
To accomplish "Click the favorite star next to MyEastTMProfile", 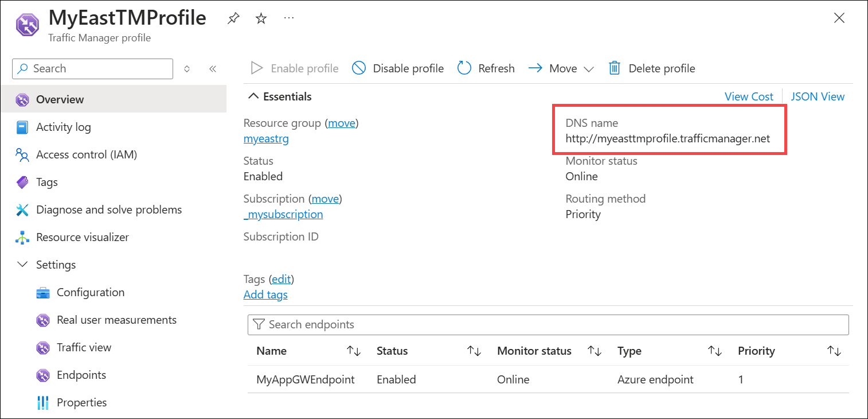I will (x=261, y=18).
